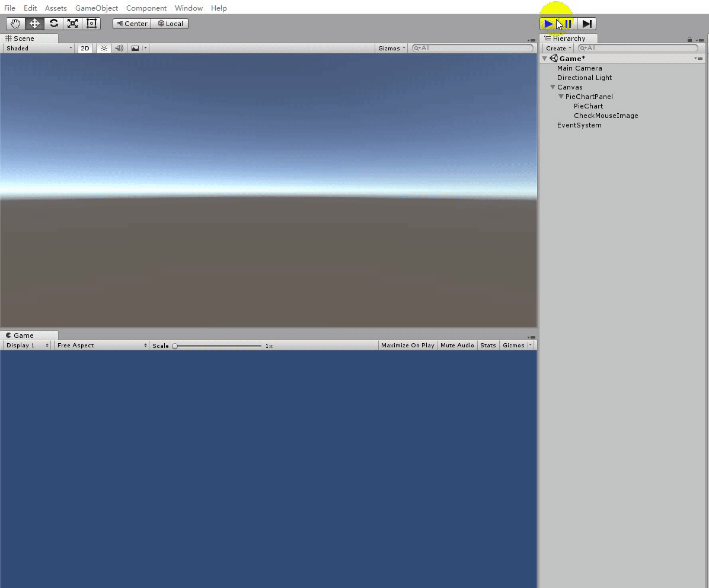The height and width of the screenshot is (588, 709).
Task: Select the Hand tool
Action: [x=15, y=24]
